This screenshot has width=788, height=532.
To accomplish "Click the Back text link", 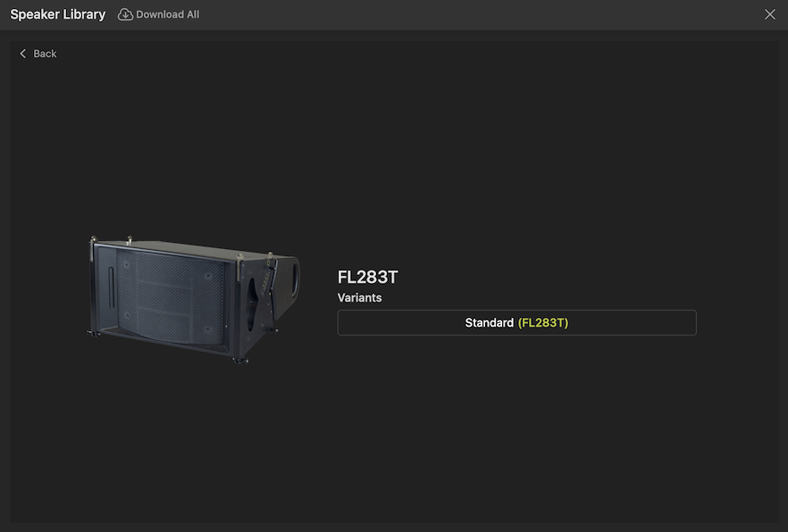I will click(45, 54).
